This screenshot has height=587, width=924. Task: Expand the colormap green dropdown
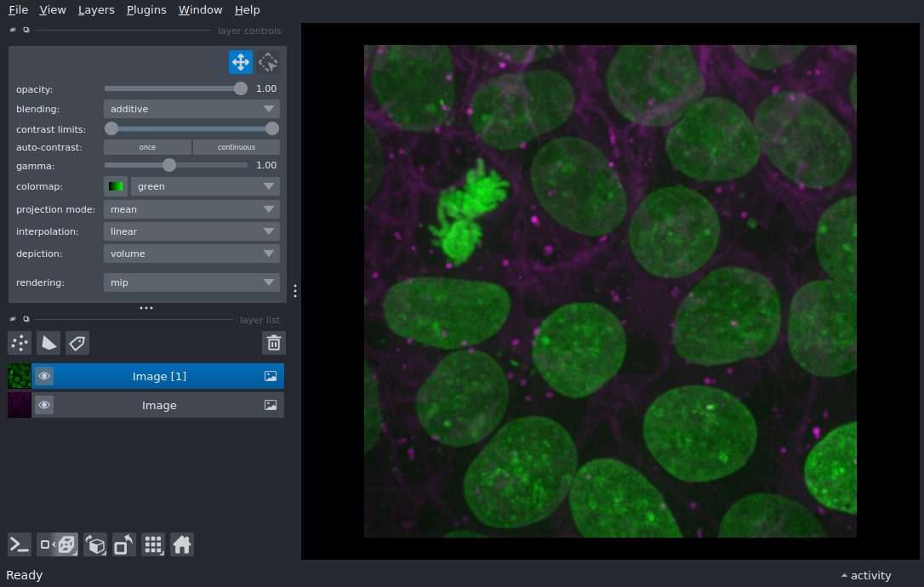[204, 186]
